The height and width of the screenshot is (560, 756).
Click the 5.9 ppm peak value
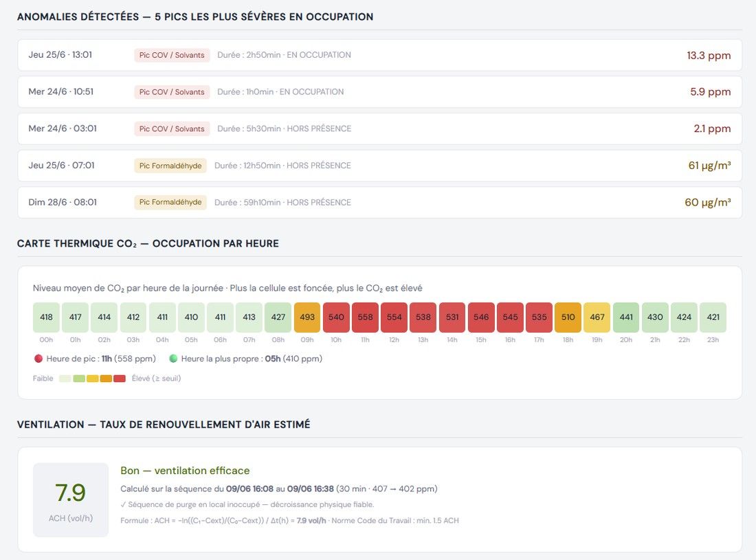(x=710, y=91)
